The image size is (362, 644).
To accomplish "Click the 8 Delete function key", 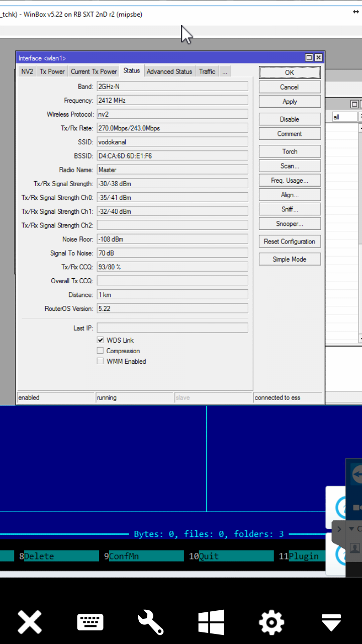I will pos(59,556).
